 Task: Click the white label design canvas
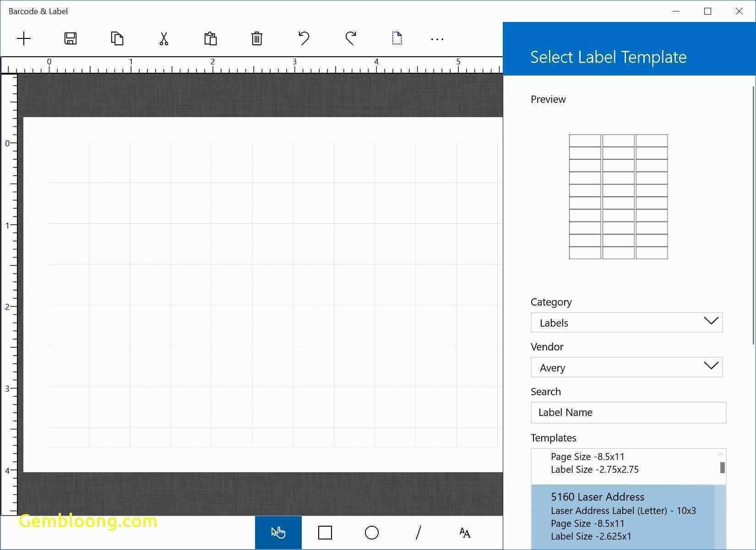[263, 295]
